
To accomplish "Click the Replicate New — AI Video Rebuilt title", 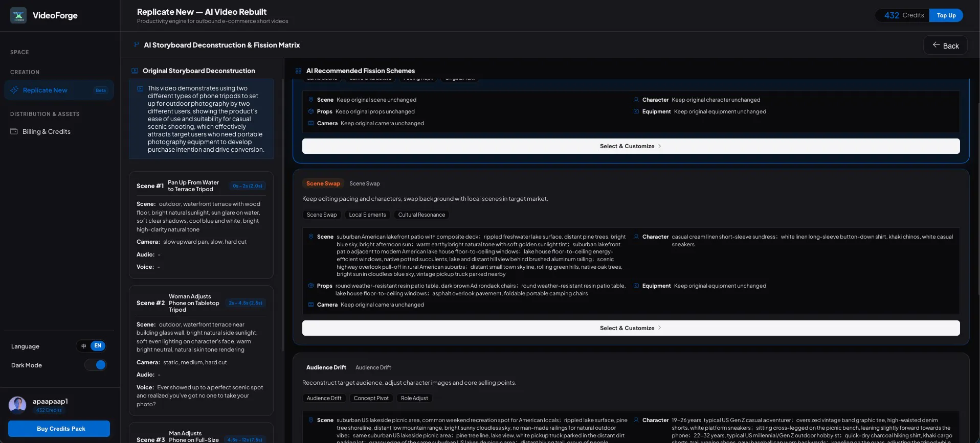I will [202, 12].
